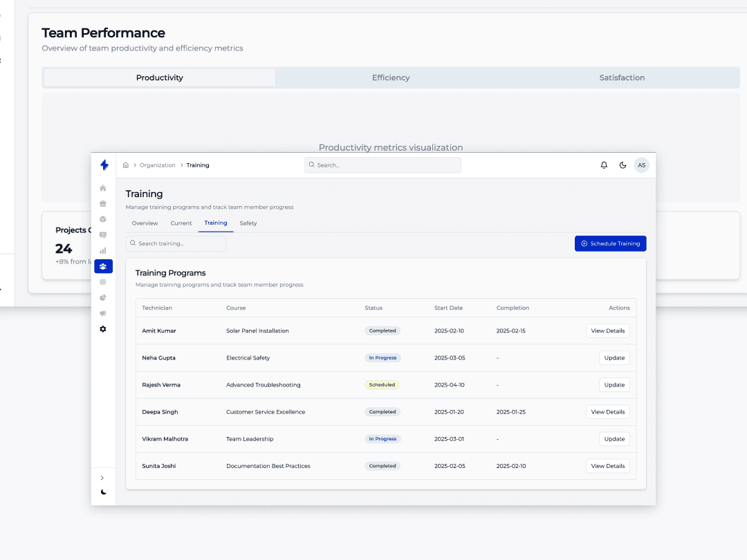Update Neha Gupta's training
747x560 pixels.
(614, 358)
